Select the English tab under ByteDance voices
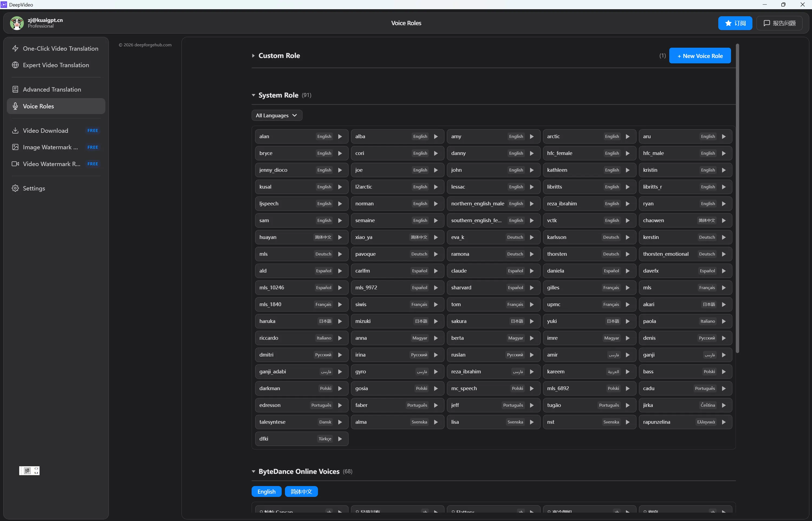 267,491
